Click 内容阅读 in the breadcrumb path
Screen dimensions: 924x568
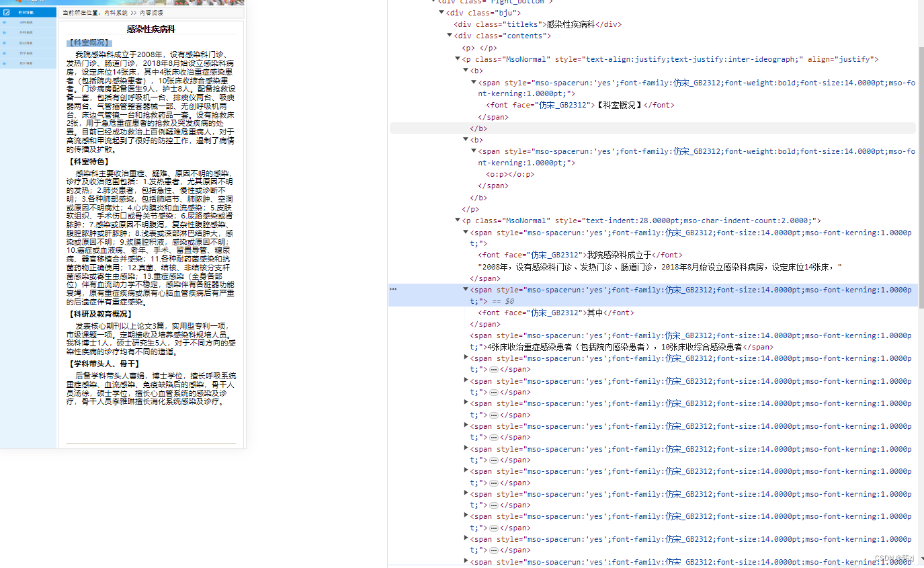(x=151, y=13)
